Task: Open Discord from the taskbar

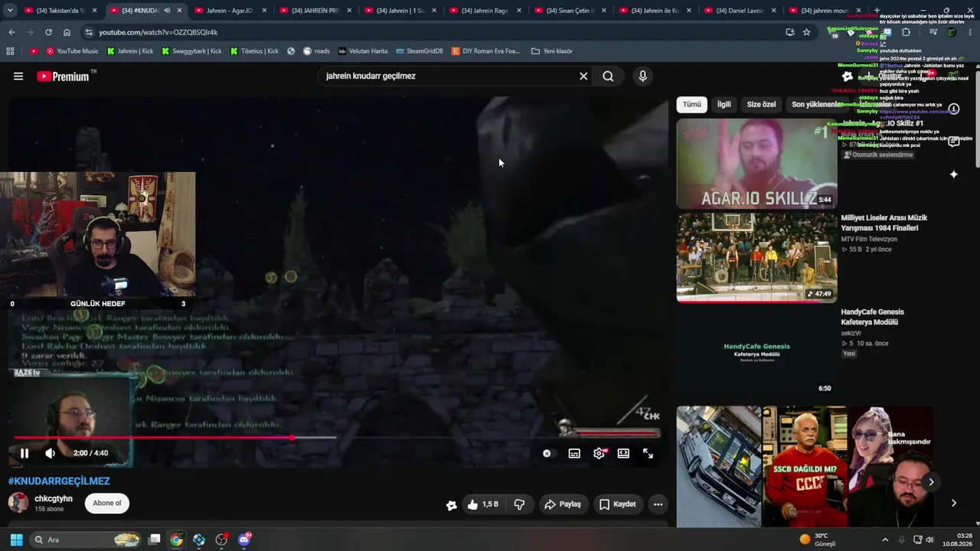Action: click(244, 540)
